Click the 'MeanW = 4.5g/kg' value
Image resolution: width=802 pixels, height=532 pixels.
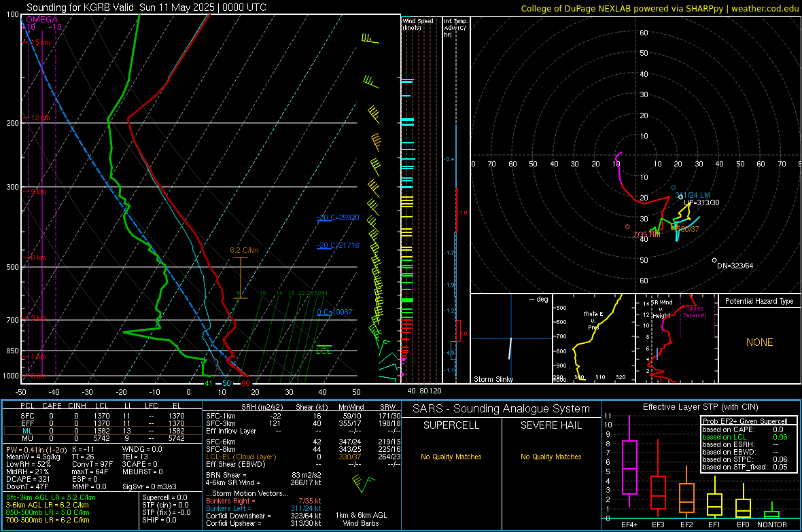coord(33,457)
